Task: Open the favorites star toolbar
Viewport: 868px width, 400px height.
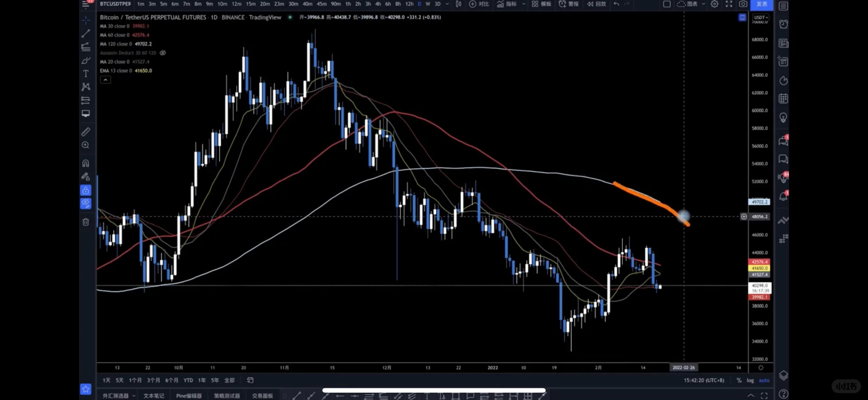Action: (85, 389)
